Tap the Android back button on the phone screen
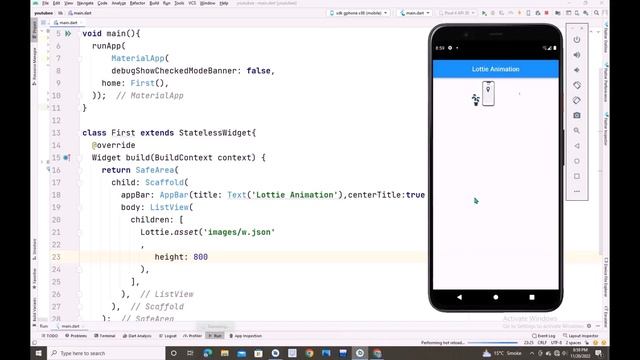This screenshot has width=640, height=360. point(460,297)
